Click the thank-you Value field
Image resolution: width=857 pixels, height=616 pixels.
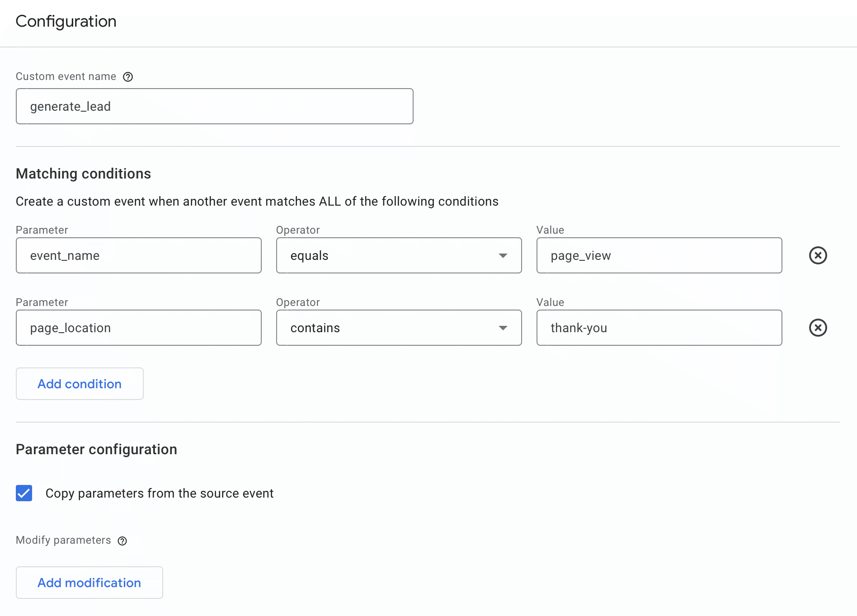click(659, 328)
